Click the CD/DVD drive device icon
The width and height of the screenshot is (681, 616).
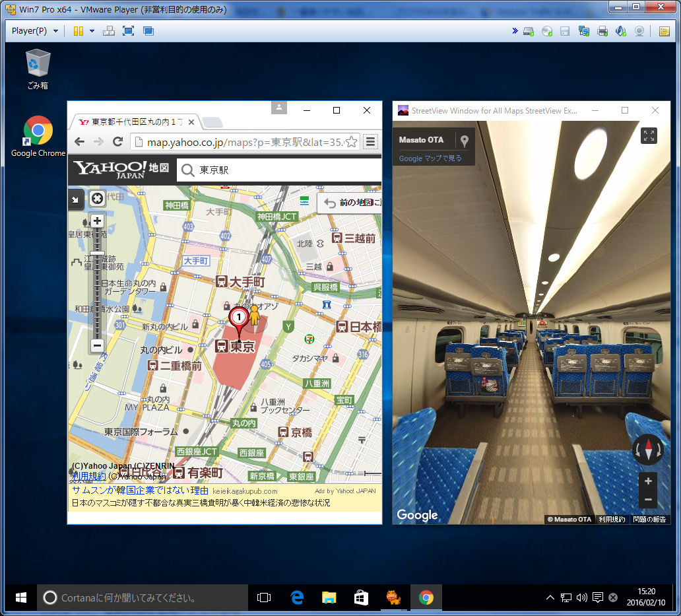(547, 31)
